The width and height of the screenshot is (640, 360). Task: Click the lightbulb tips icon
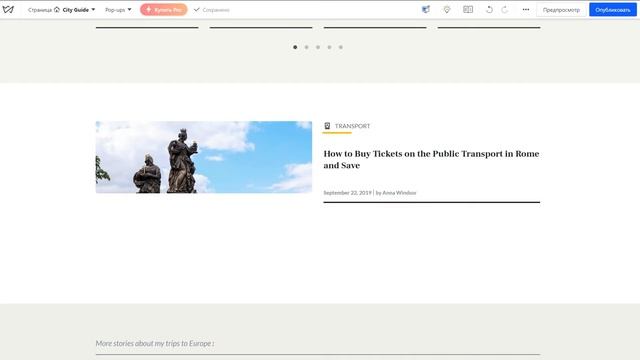447,9
